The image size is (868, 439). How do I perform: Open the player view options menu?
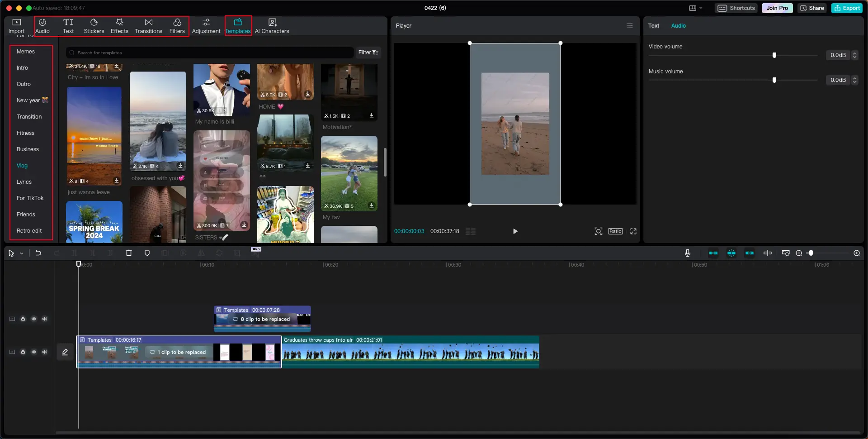point(629,26)
